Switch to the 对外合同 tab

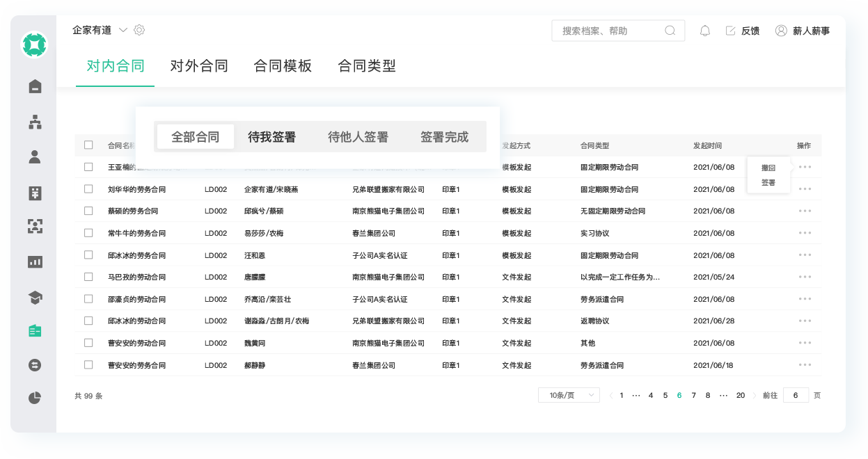[x=198, y=65]
